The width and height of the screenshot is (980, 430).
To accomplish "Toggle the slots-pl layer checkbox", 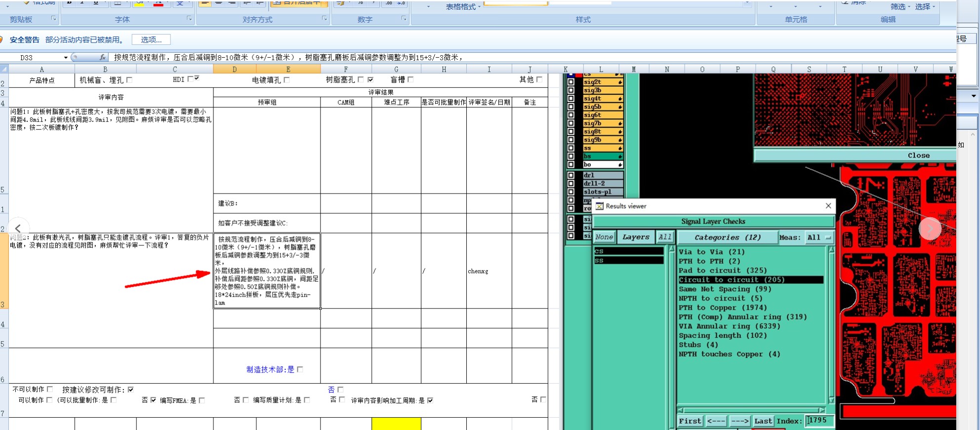I will pyautogui.click(x=571, y=192).
